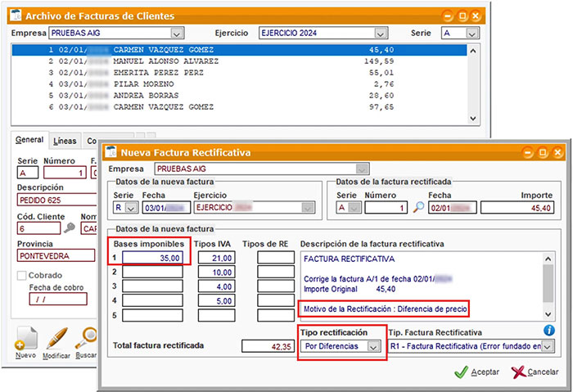Click the Cancelar button
The image size is (573, 392).
pos(535,372)
